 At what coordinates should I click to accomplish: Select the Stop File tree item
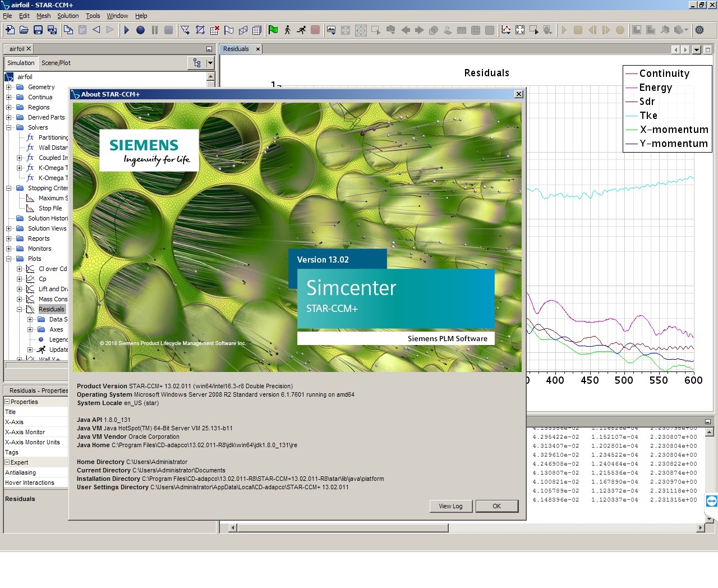[x=50, y=208]
